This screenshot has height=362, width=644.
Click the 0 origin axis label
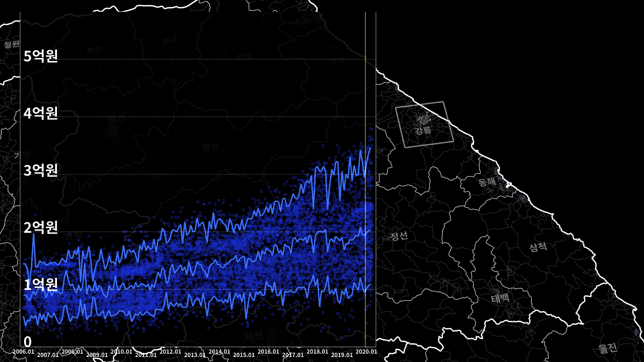(x=28, y=342)
